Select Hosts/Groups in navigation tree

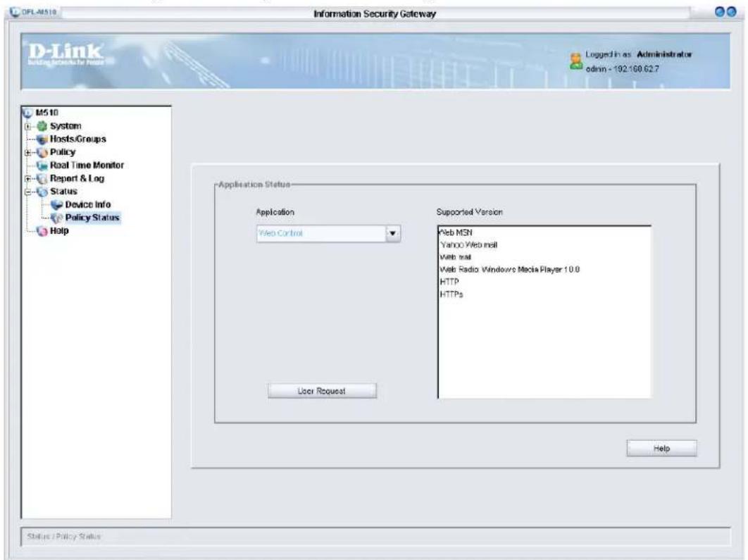pos(78,139)
